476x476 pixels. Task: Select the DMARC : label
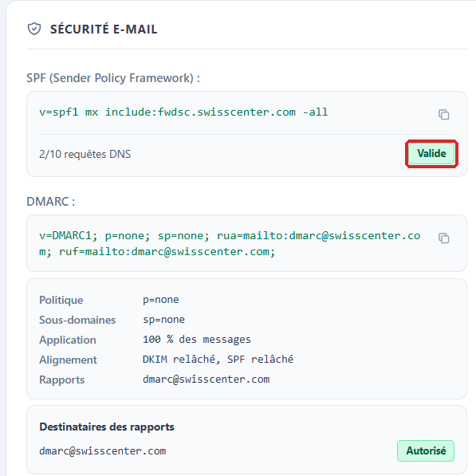(x=51, y=202)
